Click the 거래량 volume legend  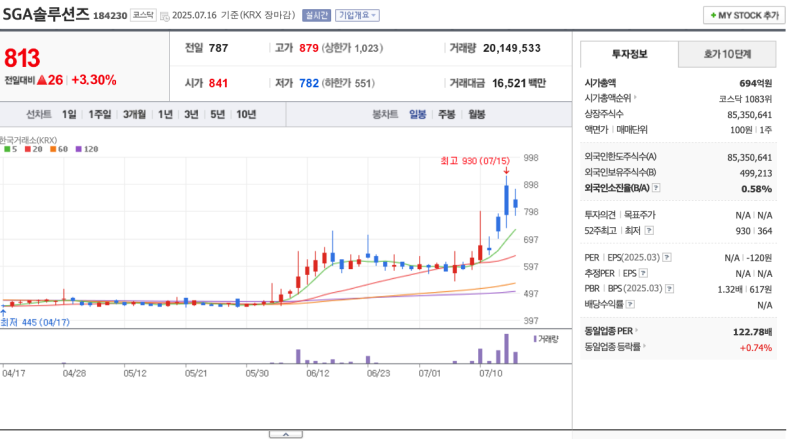[x=546, y=339]
